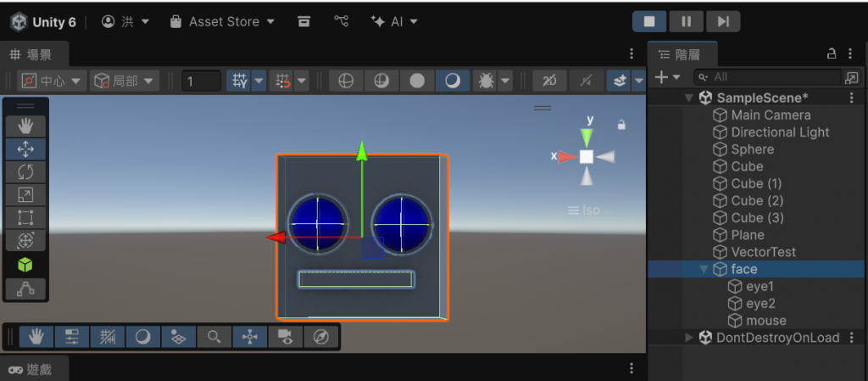
Task: Open the hierarchy add (+) dropdown
Action: coord(668,77)
